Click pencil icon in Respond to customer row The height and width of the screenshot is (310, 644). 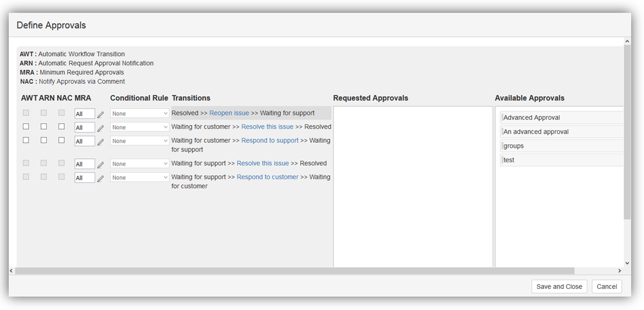coord(100,179)
